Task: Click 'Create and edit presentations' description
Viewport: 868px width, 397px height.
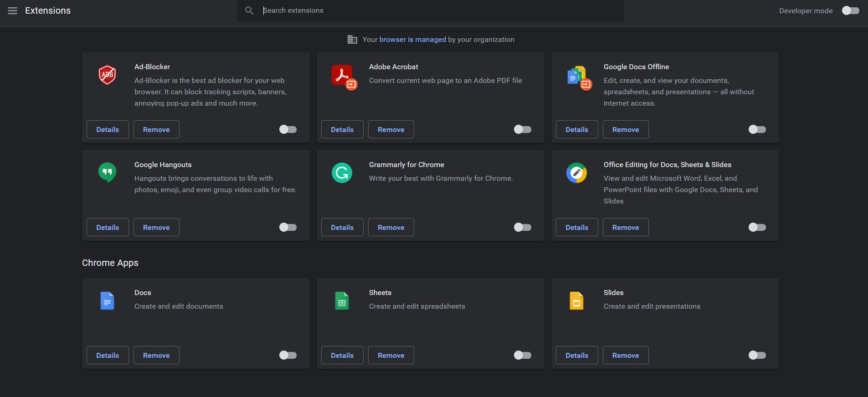Action: tap(652, 306)
